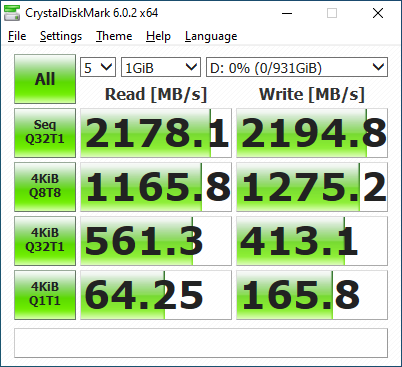Select the 4KiB Q1T1 write result 165.8
The image size is (402, 367).
click(x=312, y=295)
